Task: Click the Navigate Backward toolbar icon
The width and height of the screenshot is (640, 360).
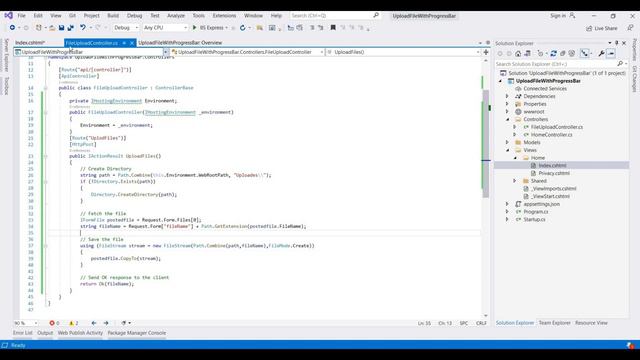Action: tap(12, 28)
